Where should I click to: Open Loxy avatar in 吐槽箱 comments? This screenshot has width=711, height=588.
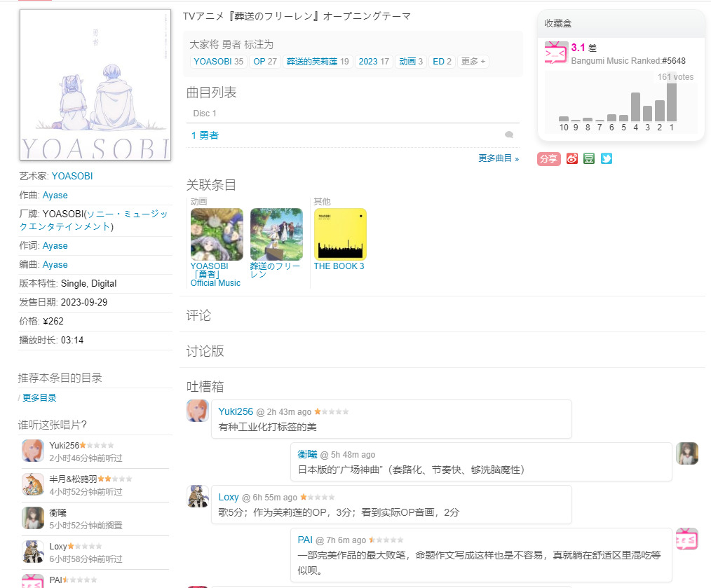(x=198, y=496)
